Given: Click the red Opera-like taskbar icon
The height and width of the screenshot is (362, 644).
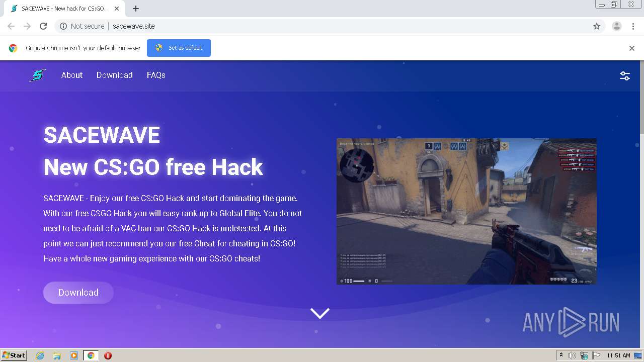Looking at the screenshot, I should [108, 355].
